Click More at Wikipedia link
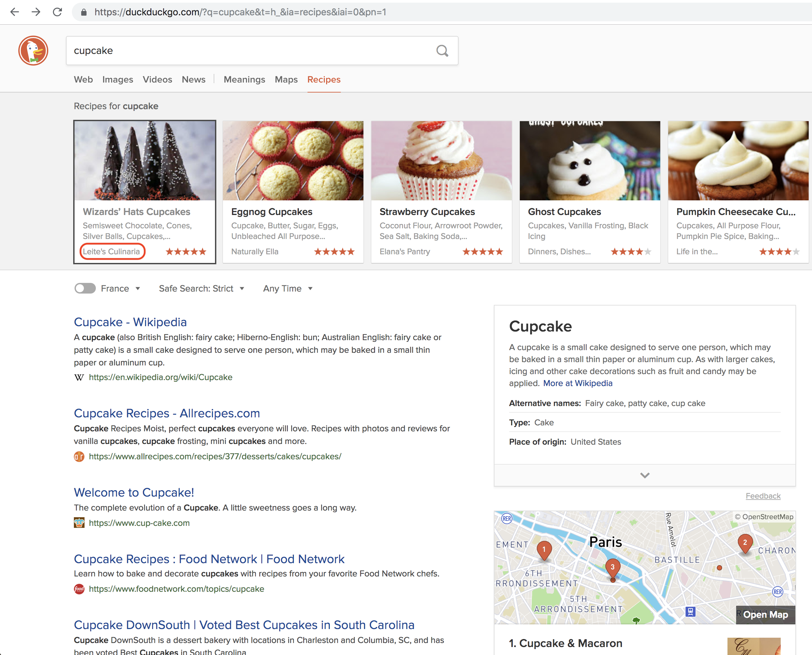This screenshot has height=655, width=812. click(x=578, y=383)
